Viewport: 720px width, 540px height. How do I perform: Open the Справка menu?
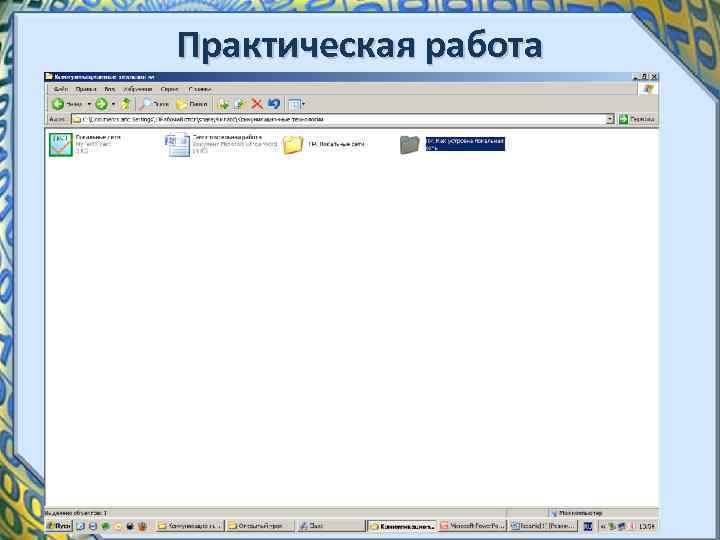[x=200, y=89]
